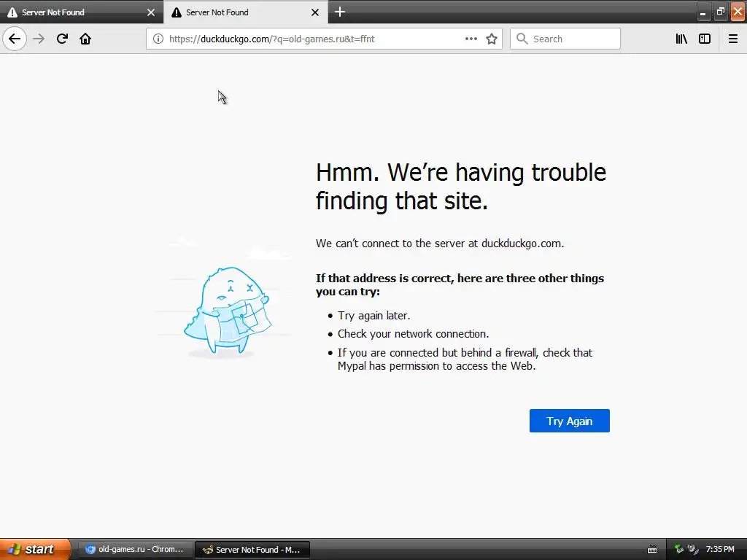Click the firewall permission bullet text
Viewport: 747px width, 560px height.
(x=465, y=359)
